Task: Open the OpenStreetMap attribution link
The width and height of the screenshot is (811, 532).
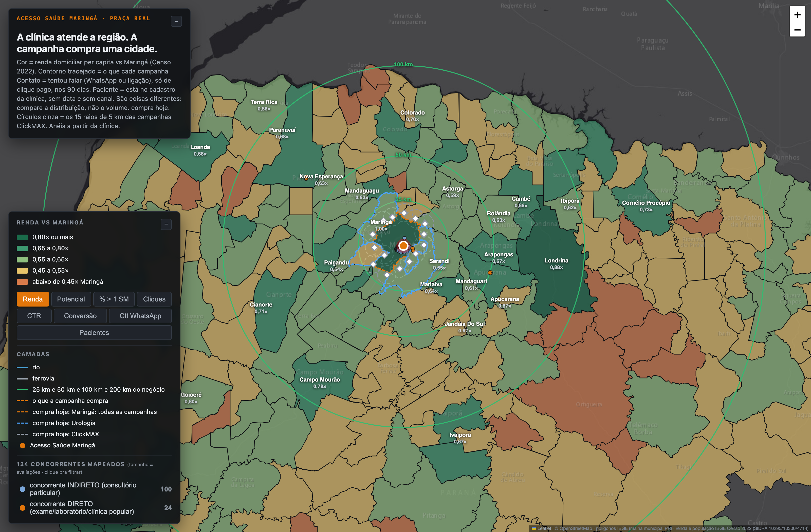Action: point(576,528)
